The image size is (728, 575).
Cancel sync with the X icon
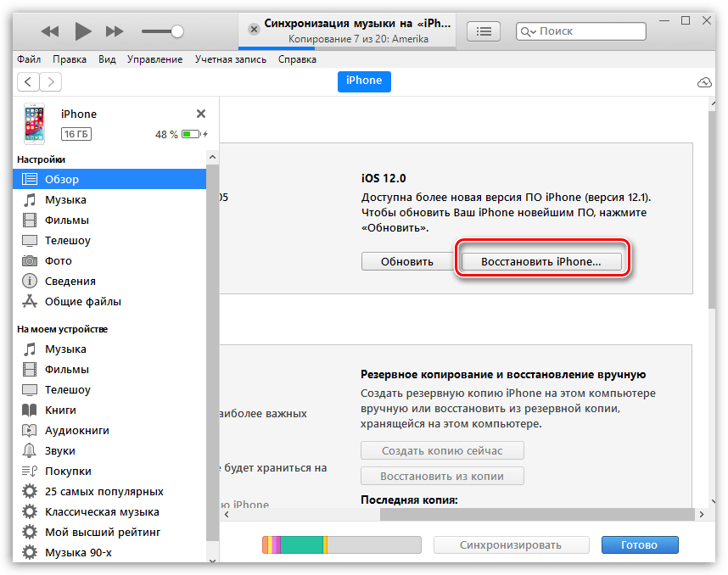click(253, 29)
